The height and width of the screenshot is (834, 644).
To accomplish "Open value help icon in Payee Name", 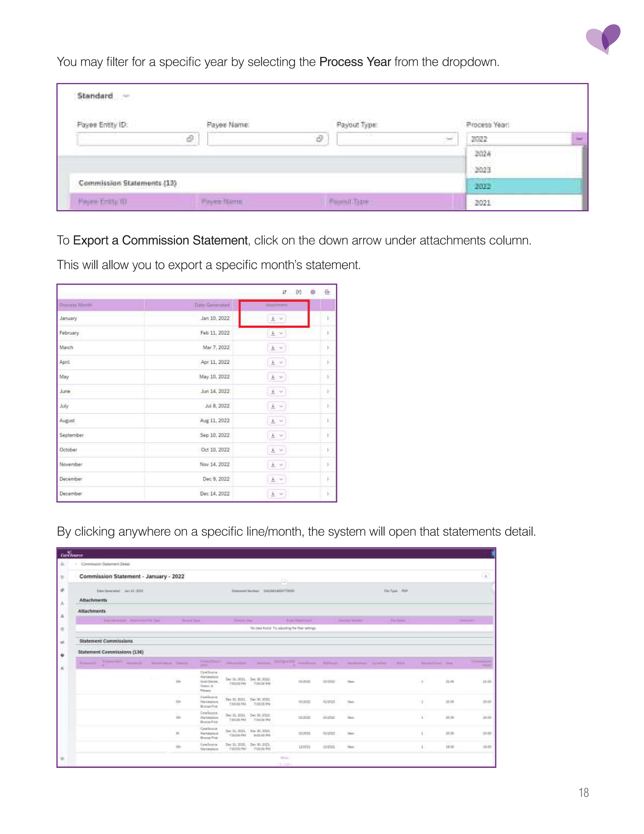I will click(320, 139).
